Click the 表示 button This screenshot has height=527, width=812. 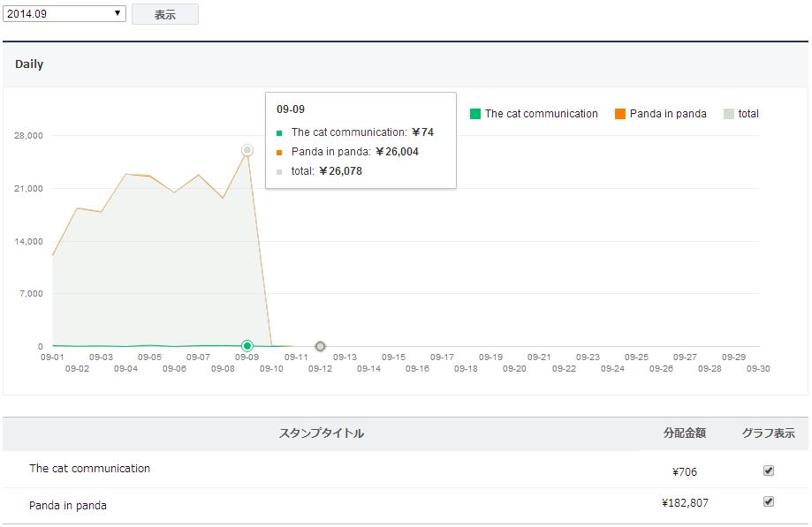click(165, 14)
